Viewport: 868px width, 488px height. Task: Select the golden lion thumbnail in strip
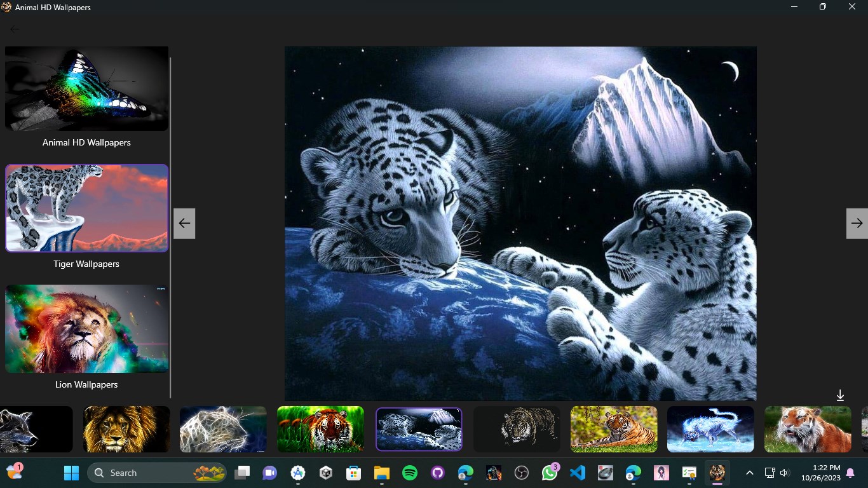coord(126,430)
